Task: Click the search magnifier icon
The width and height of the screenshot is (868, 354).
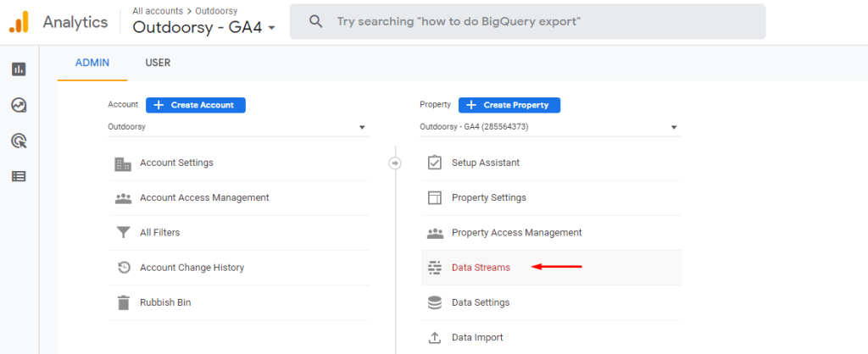Action: click(315, 21)
